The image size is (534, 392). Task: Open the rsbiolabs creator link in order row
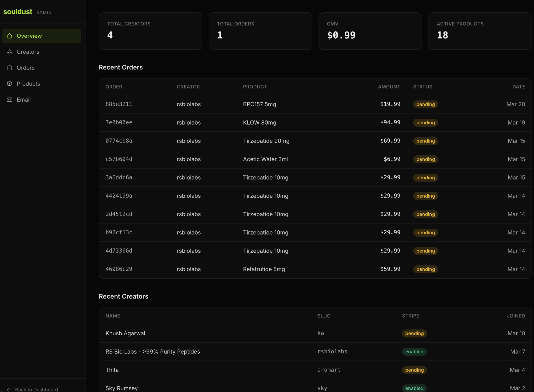188,104
